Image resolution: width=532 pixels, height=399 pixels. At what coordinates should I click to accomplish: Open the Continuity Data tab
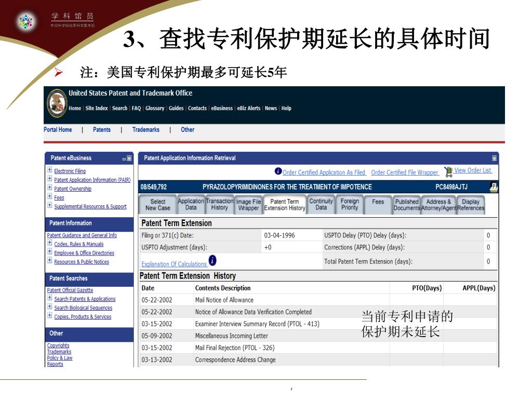click(321, 204)
